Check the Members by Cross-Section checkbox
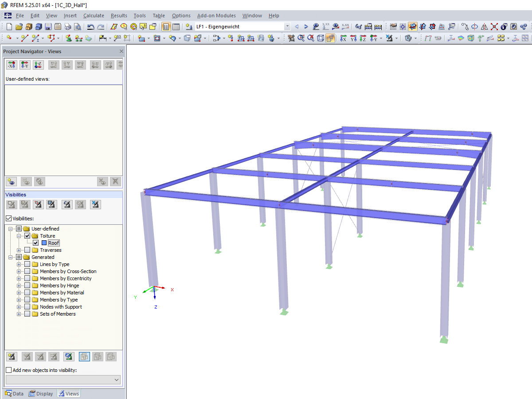Image resolution: width=532 pixels, height=399 pixels. point(27,271)
